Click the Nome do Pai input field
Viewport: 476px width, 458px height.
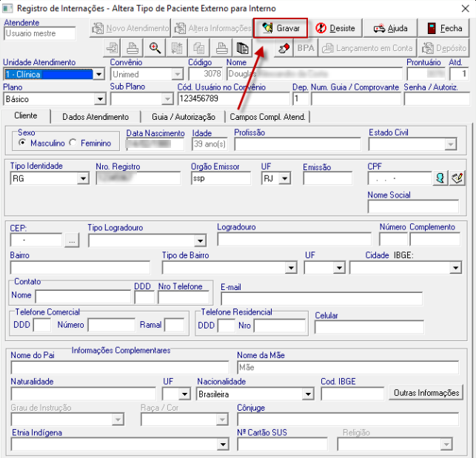(x=120, y=368)
